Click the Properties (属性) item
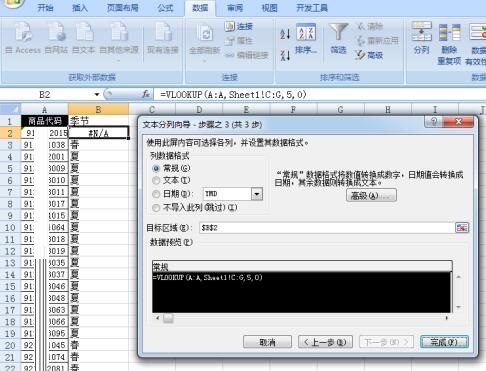The height and width of the screenshot is (371, 486). [239, 41]
